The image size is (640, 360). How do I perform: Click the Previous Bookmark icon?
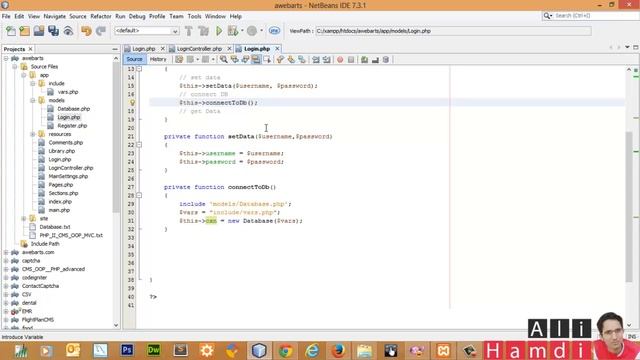[x=280, y=60]
